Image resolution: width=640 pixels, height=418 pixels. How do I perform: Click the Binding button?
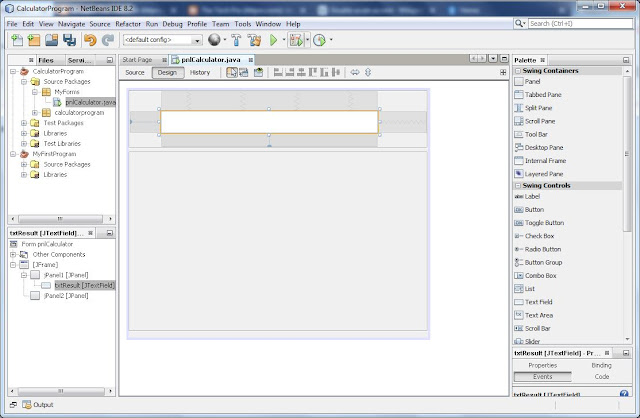[x=601, y=365]
